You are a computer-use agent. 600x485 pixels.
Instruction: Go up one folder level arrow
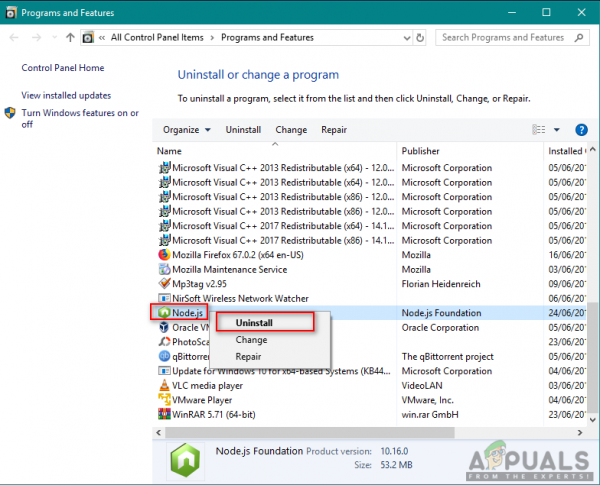[70, 38]
